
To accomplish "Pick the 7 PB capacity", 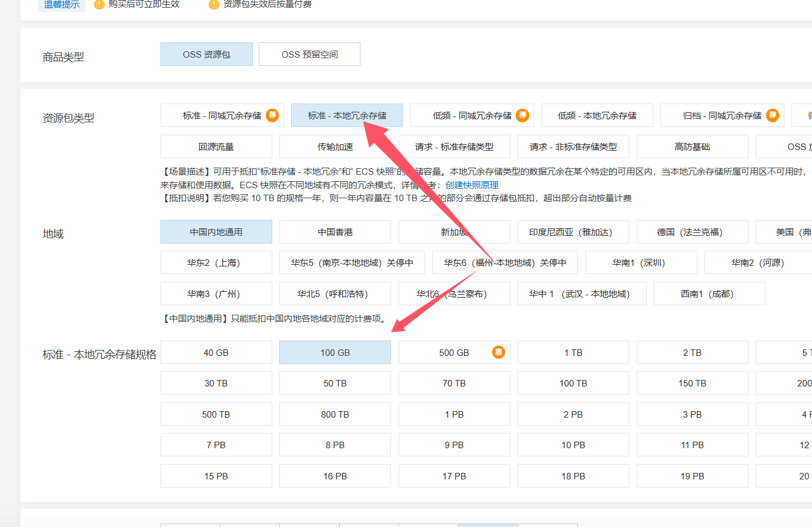I will (x=216, y=445).
